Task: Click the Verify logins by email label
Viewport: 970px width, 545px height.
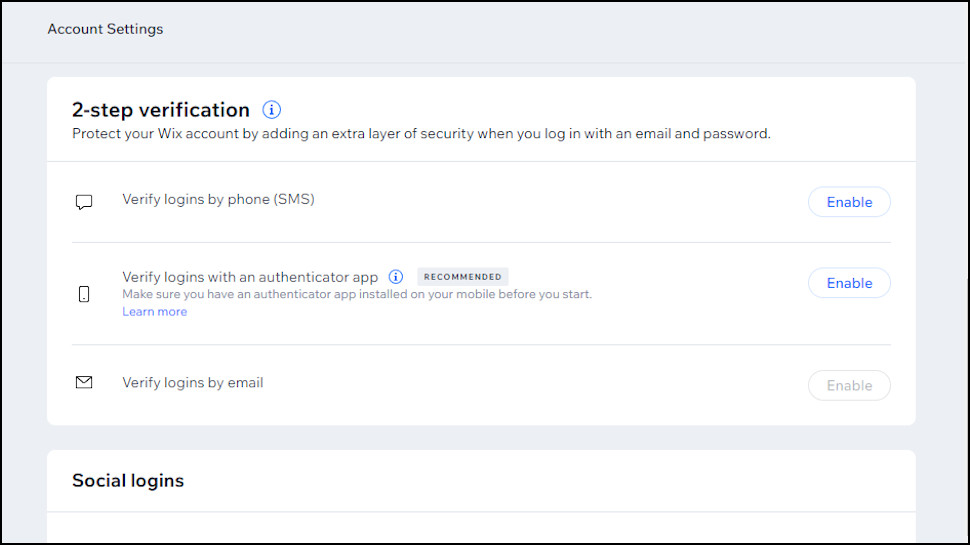Action: coord(193,383)
